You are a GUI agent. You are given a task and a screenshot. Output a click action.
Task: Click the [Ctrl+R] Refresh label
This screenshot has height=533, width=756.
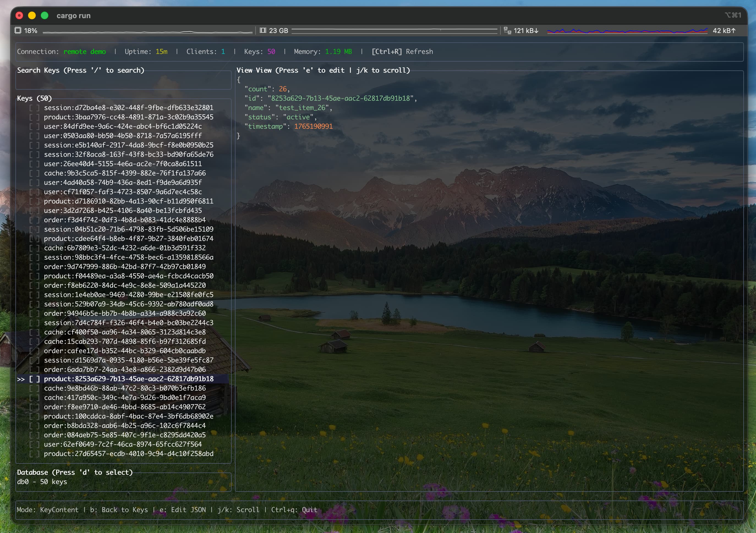tap(402, 52)
